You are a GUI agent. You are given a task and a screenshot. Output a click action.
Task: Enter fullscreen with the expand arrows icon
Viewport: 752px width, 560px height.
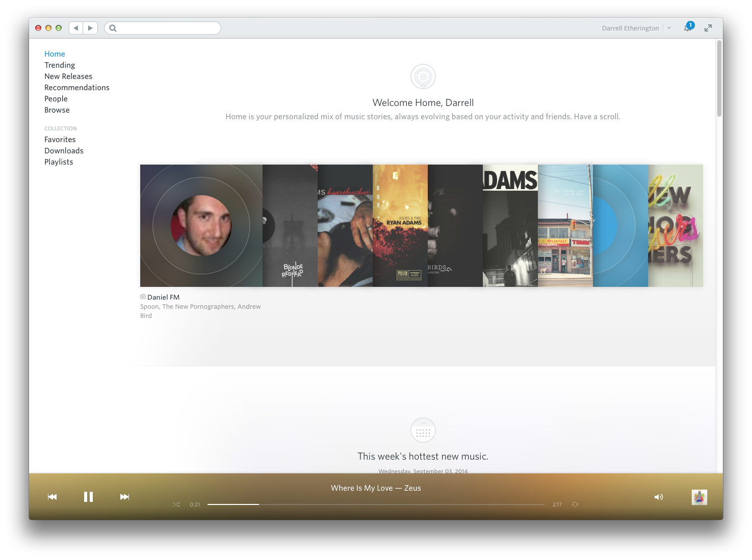click(x=708, y=28)
